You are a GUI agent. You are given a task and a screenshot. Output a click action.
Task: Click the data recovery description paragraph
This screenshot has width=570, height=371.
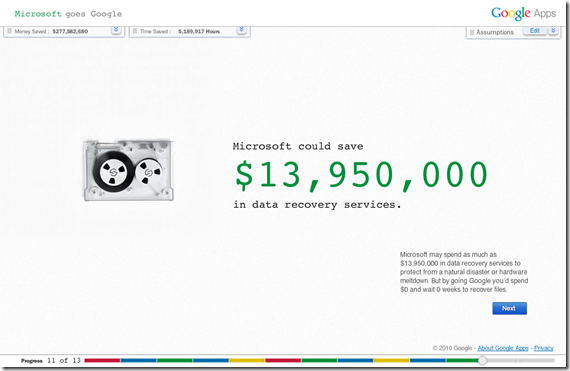464,272
